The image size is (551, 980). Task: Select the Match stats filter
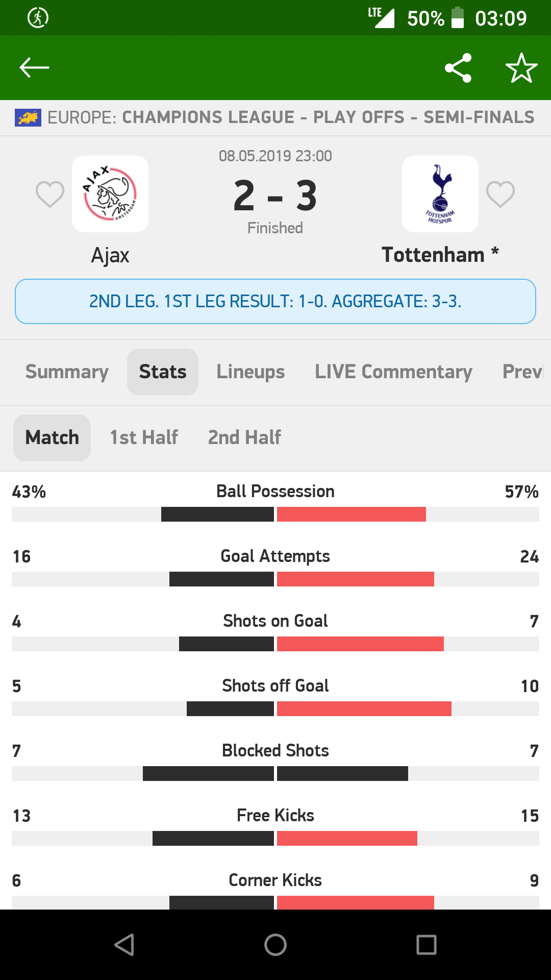point(52,437)
